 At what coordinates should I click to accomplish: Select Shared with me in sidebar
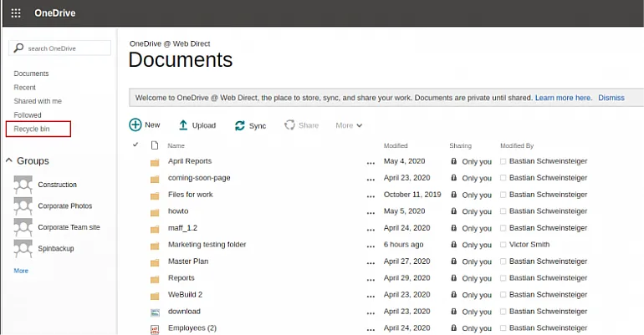click(38, 101)
